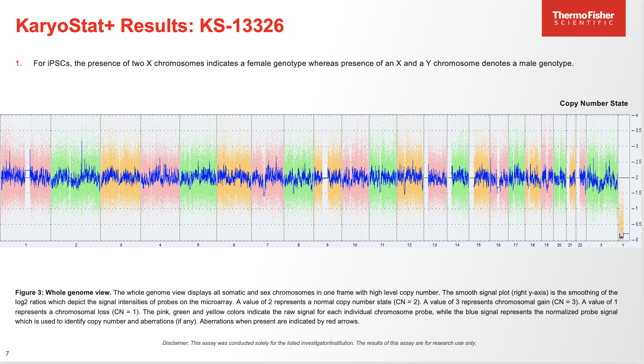Click the X chromosome axis label
This screenshot has width=644, height=364.
click(601, 245)
